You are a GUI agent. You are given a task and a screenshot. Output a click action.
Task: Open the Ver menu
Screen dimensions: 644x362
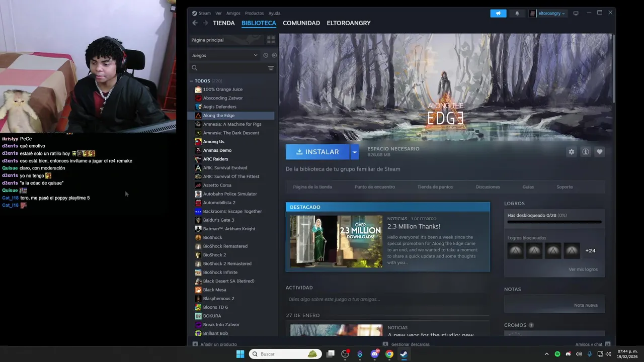pos(218,13)
